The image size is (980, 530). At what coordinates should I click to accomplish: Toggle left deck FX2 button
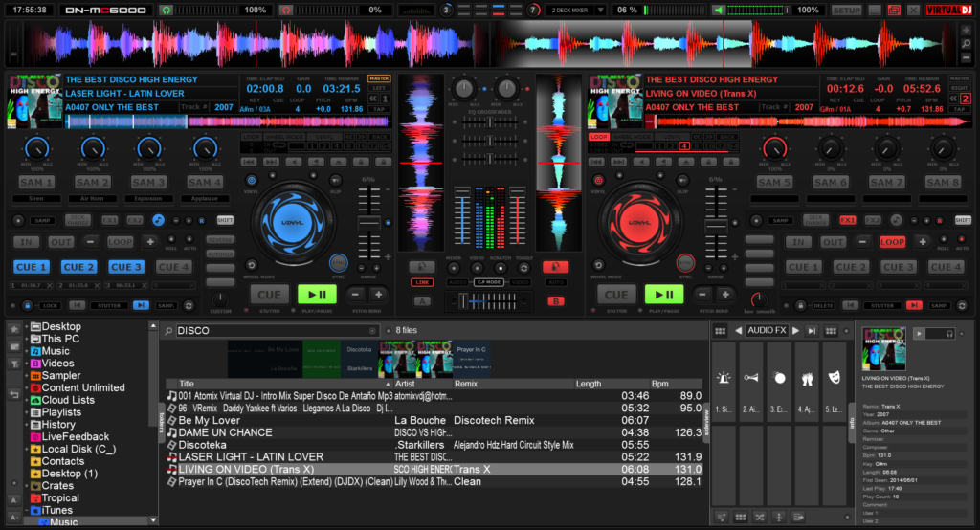click(134, 220)
